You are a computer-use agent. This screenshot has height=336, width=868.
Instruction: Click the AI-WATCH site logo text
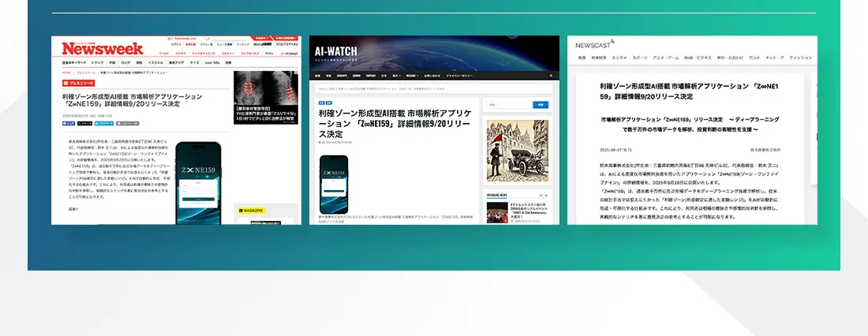tap(336, 51)
